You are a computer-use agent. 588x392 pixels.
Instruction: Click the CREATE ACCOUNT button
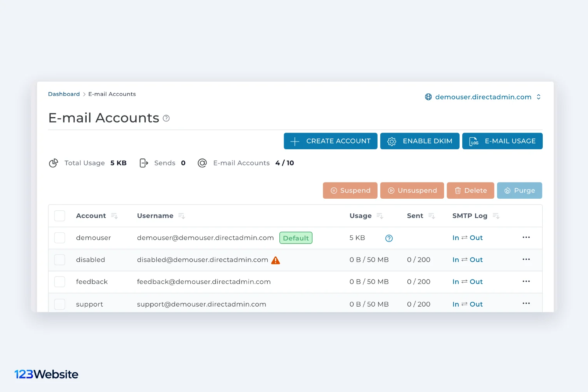point(331,141)
